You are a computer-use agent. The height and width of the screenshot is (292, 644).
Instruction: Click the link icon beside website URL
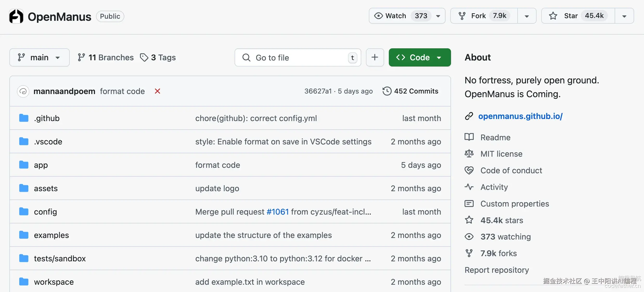pos(469,116)
